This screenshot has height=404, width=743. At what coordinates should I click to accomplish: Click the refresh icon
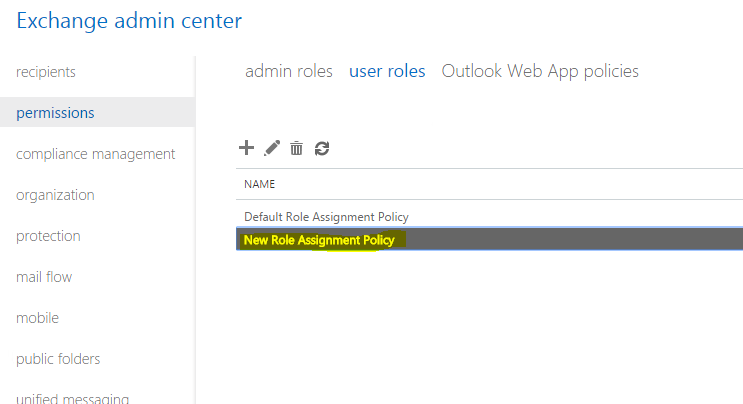tap(322, 149)
